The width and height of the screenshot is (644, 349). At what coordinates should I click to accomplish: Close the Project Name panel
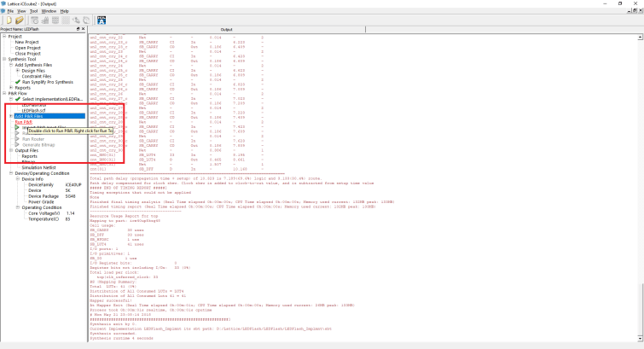(x=83, y=29)
